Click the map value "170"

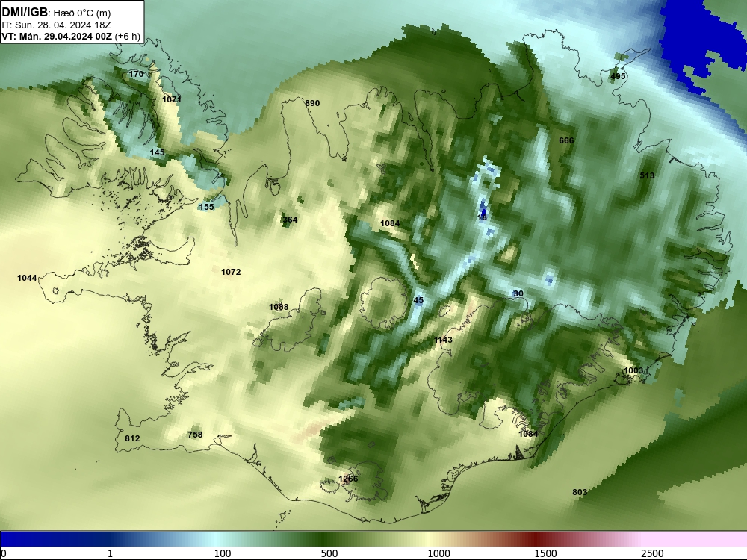coord(136,74)
